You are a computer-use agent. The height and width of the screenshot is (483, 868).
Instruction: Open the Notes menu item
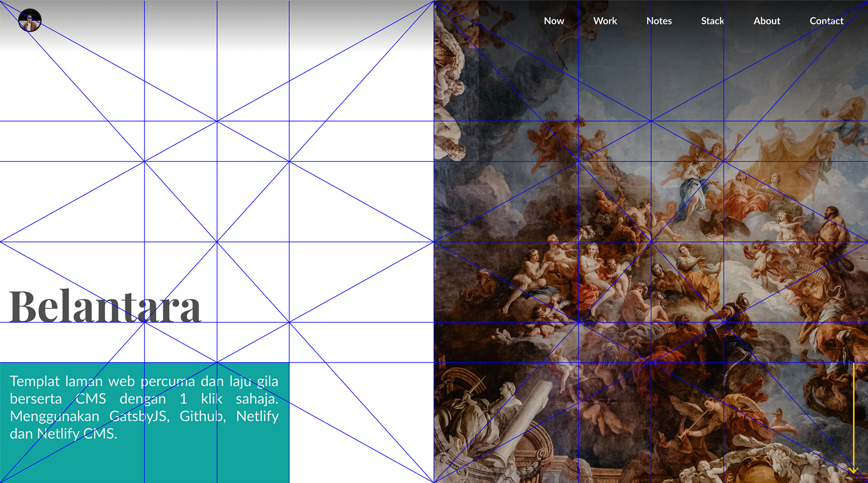(659, 21)
